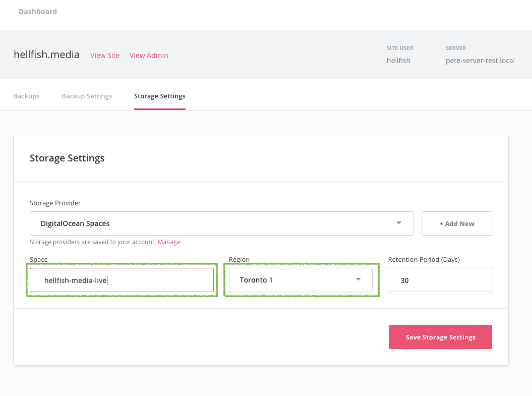Image resolution: width=532 pixels, height=396 pixels.
Task: Switch to the Backup Settings tab
Action: (87, 96)
